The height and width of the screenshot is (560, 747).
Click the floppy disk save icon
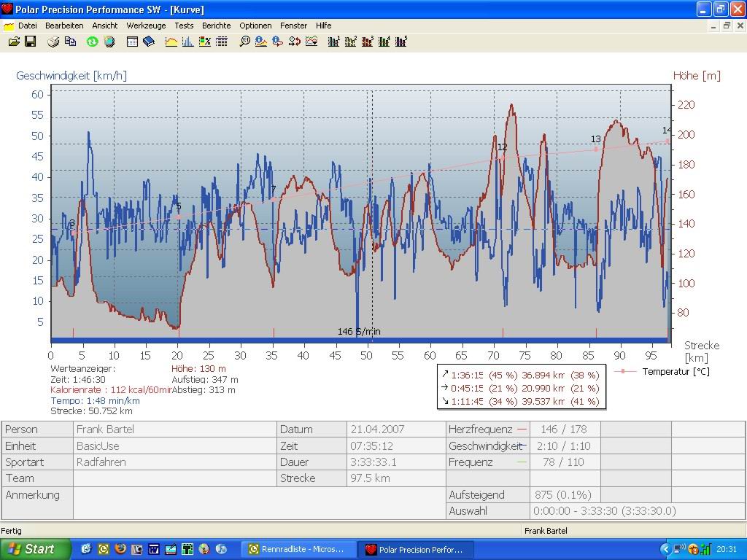[x=30, y=42]
